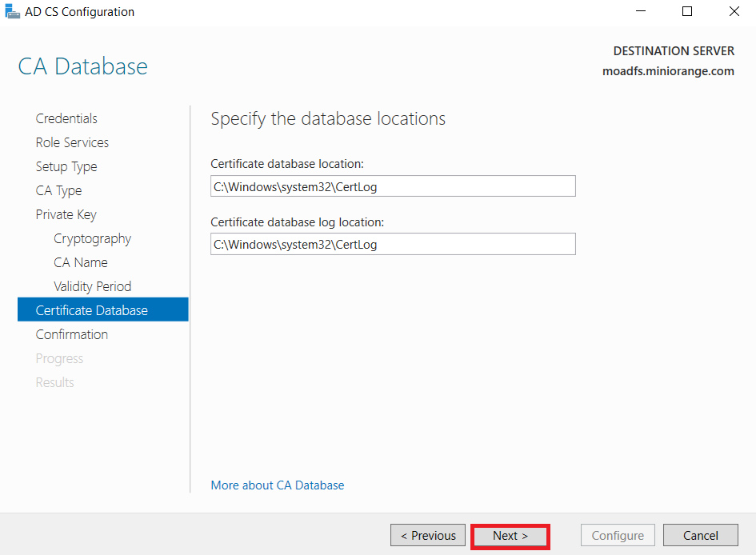Open the More about CA Database link
756x555 pixels.
coord(277,485)
